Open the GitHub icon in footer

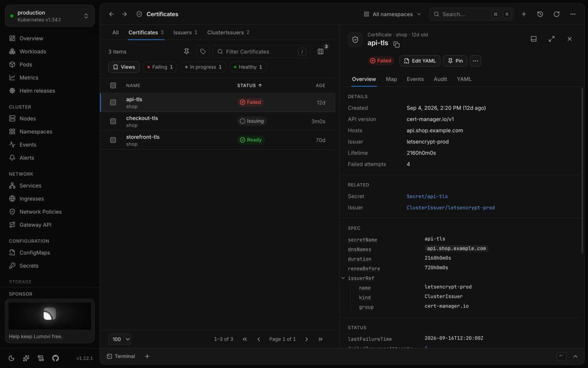click(x=56, y=358)
